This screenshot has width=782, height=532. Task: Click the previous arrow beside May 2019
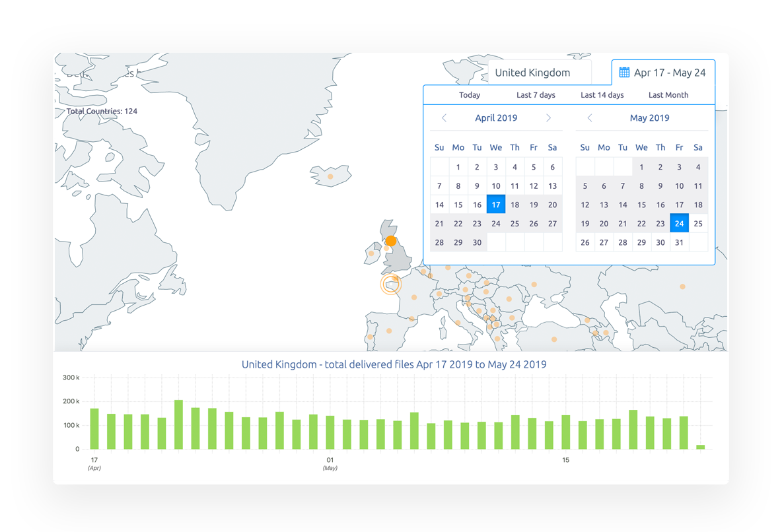pyautogui.click(x=590, y=117)
